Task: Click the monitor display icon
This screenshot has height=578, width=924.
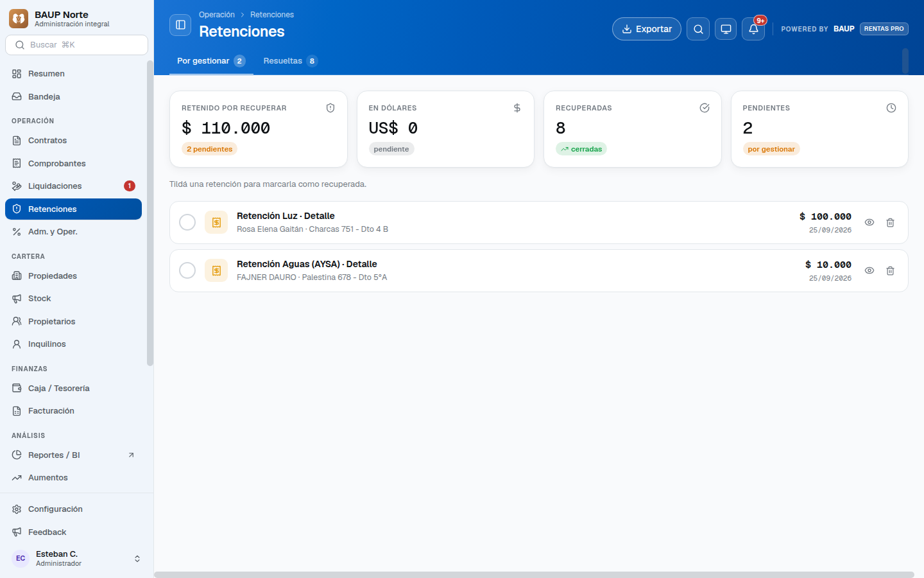Action: point(726,29)
